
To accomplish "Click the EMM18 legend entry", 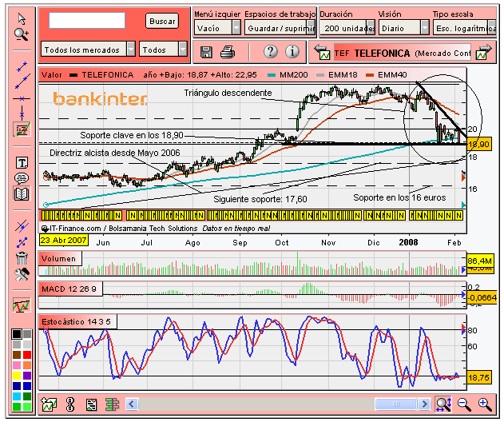I will [x=337, y=75].
